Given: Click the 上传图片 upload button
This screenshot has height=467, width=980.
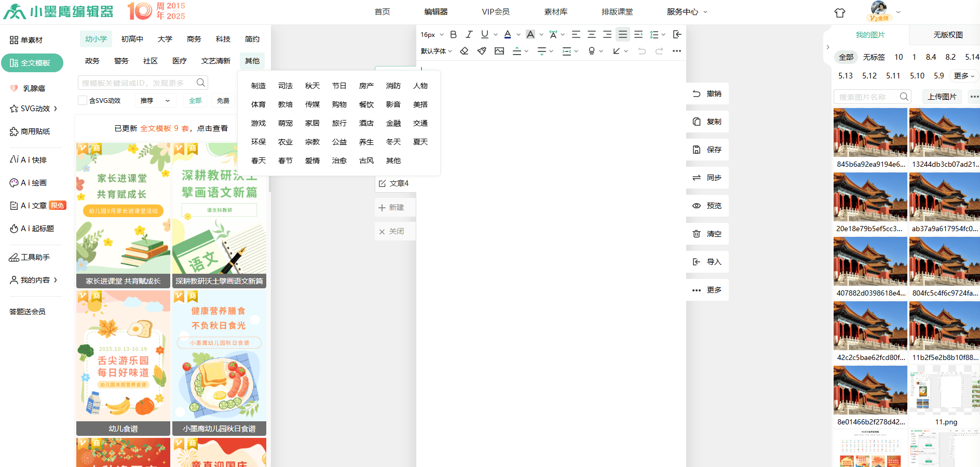Looking at the screenshot, I should 942,97.
